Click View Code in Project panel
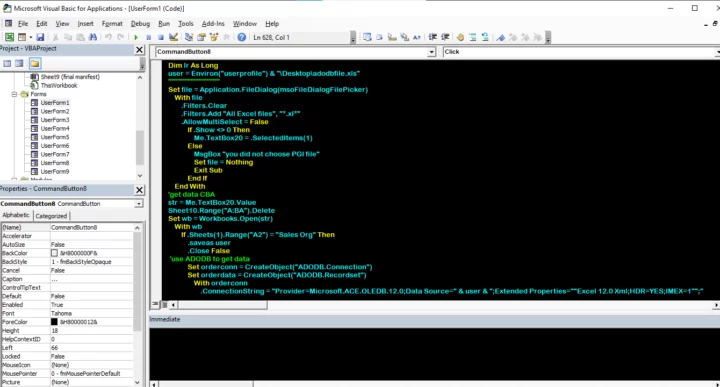Viewport: 720px width, 387px height. [x=7, y=63]
